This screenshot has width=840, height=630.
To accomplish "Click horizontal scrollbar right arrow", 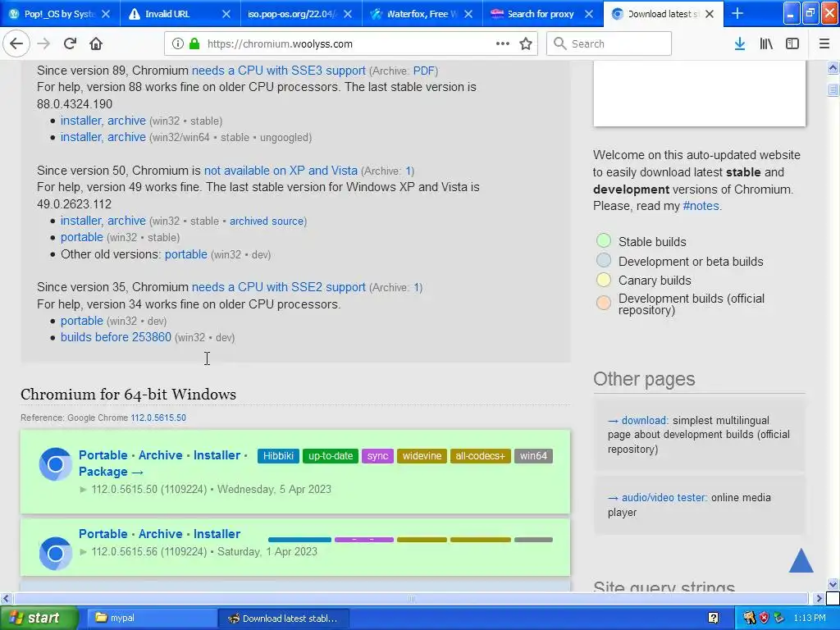I will (819, 598).
